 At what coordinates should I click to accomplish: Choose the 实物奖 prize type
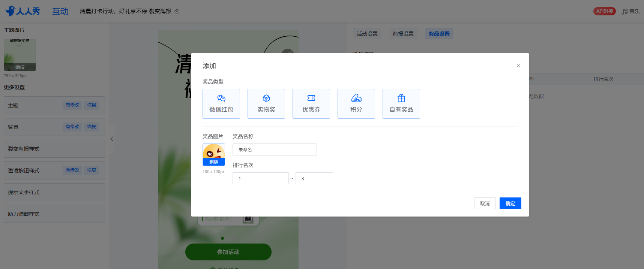pos(266,104)
